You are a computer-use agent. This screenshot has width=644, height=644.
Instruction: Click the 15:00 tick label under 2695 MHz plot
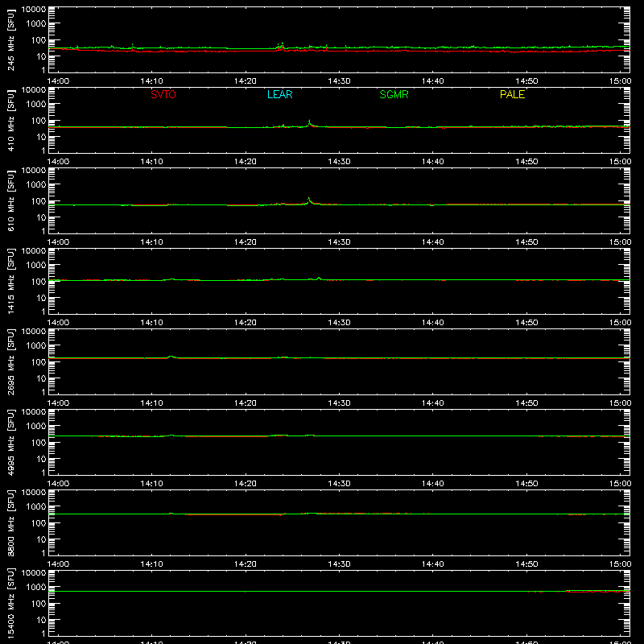pos(620,403)
